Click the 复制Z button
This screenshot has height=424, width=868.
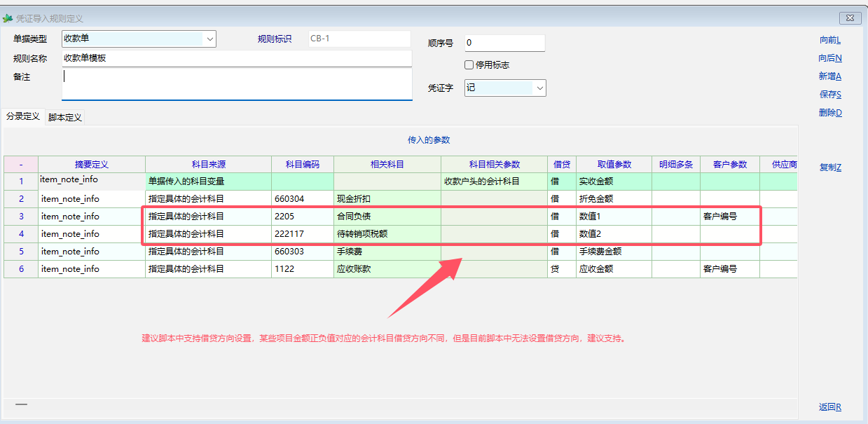click(829, 167)
